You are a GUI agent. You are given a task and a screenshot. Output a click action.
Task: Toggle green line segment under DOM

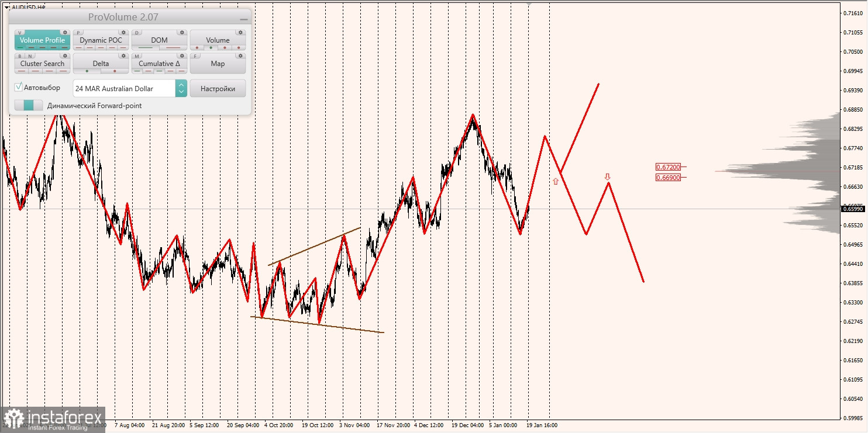[146, 47]
